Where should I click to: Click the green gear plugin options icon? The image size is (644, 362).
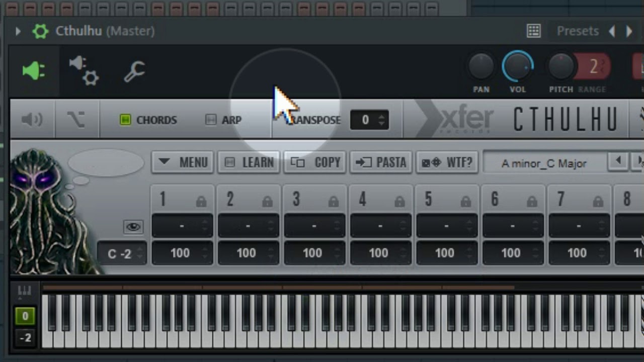[x=40, y=31]
